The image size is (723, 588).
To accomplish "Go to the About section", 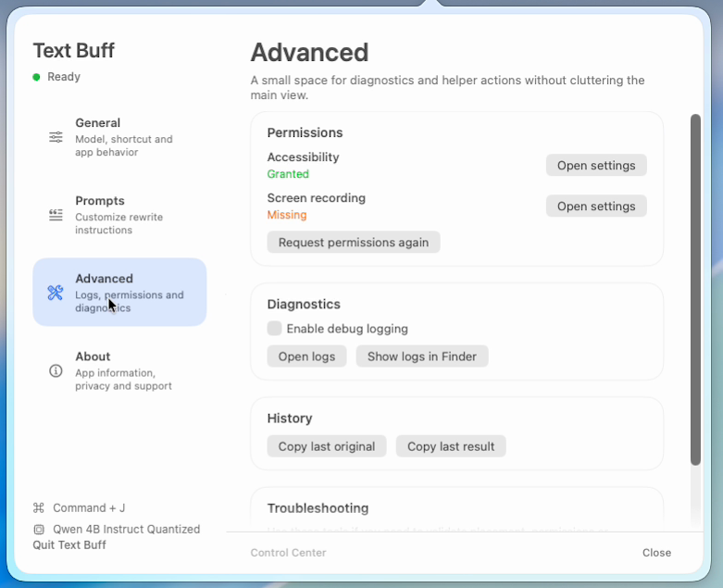I will click(119, 370).
